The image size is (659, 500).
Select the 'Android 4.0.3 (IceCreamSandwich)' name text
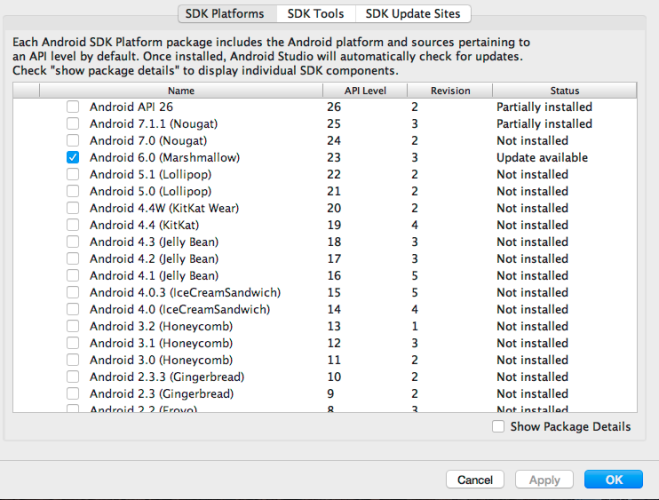185,292
